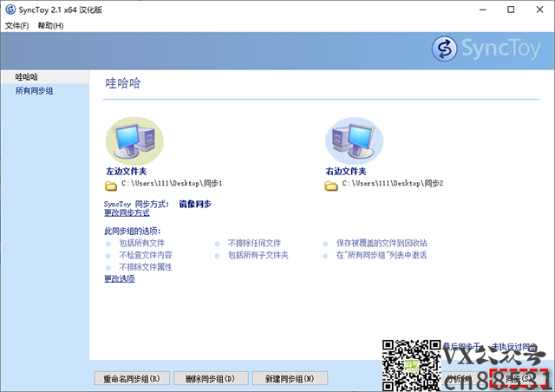The image size is (555, 392).
Task: Click the 此同步组的选项 label
Action: click(x=133, y=232)
